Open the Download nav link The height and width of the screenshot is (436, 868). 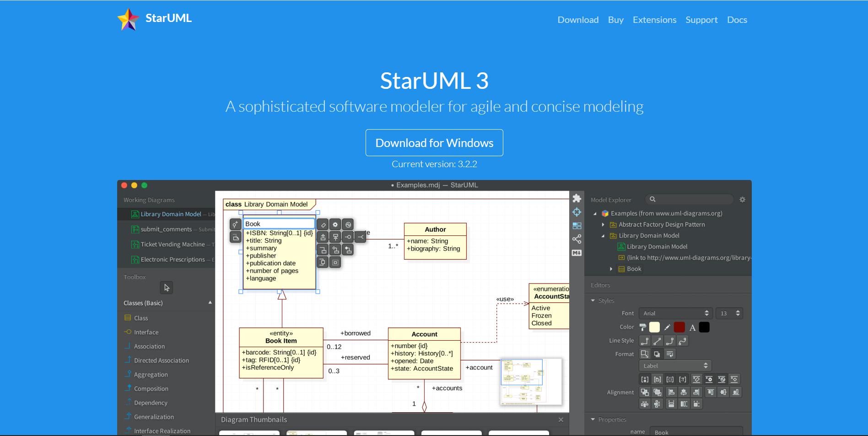[578, 20]
